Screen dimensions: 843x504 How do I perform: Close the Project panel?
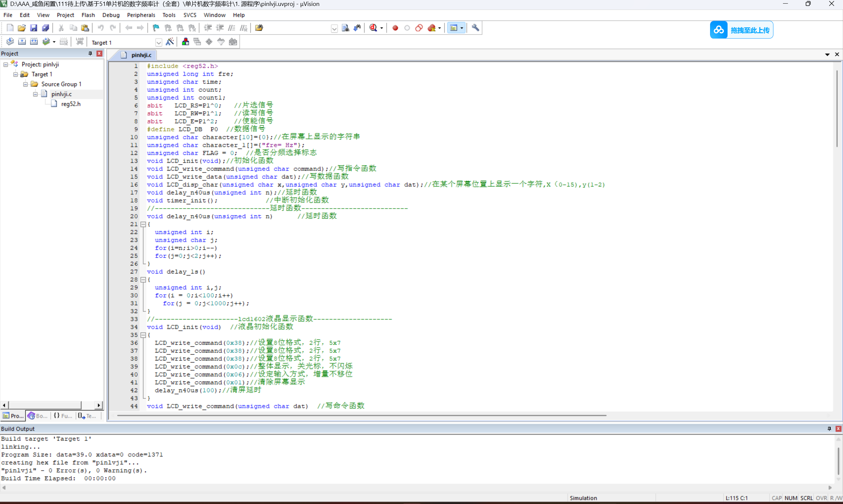99,53
